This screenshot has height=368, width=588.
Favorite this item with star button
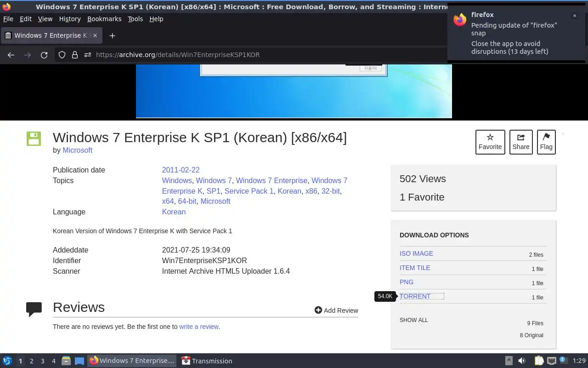click(490, 142)
